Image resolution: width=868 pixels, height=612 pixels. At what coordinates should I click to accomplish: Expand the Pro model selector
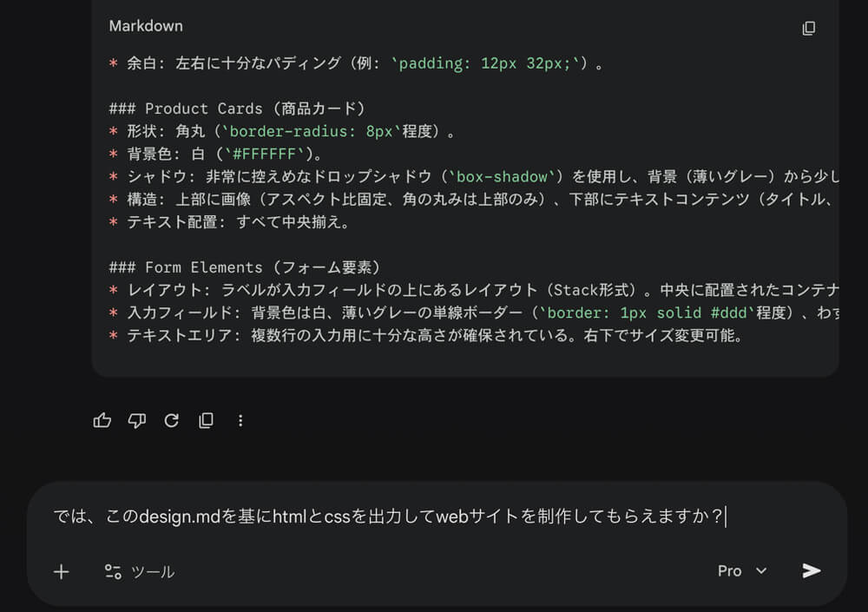click(x=742, y=570)
